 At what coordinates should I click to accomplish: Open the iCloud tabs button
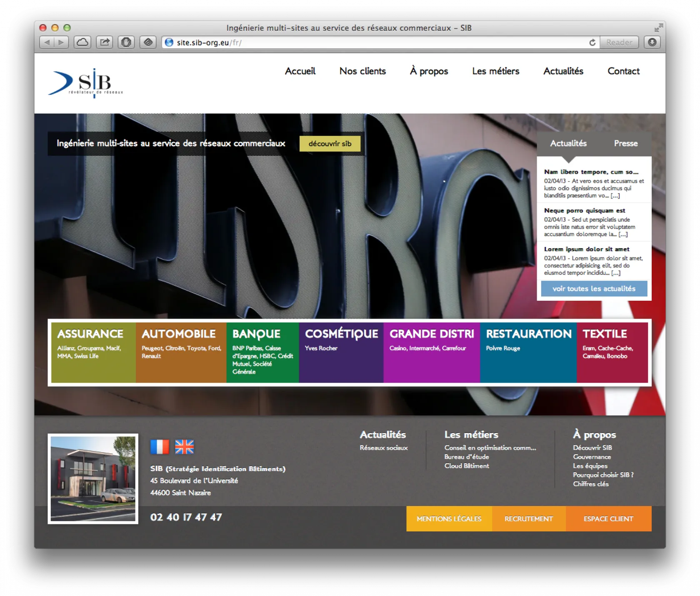[x=82, y=42]
